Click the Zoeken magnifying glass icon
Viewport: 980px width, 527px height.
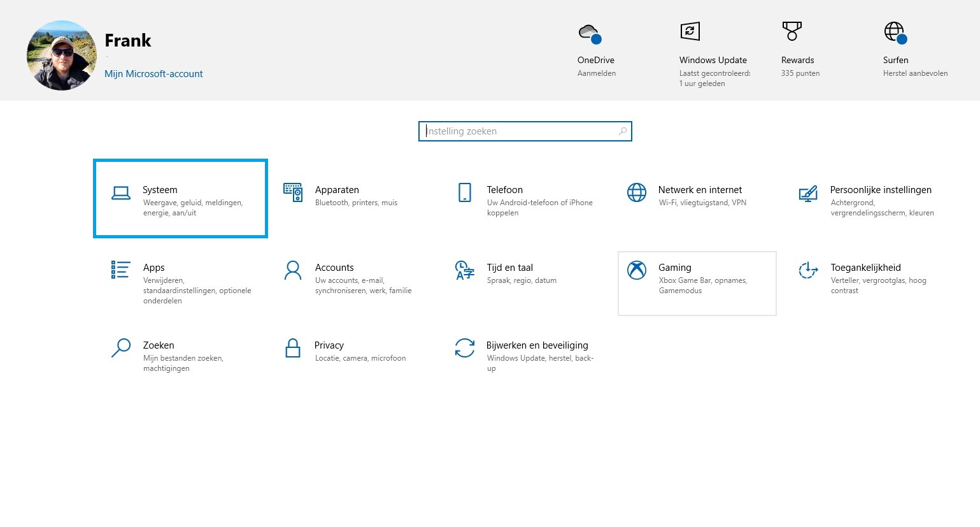[121, 348]
